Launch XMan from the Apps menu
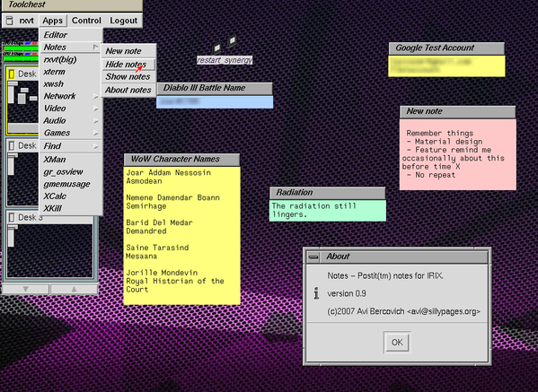This screenshot has width=538, height=392. [x=71, y=160]
